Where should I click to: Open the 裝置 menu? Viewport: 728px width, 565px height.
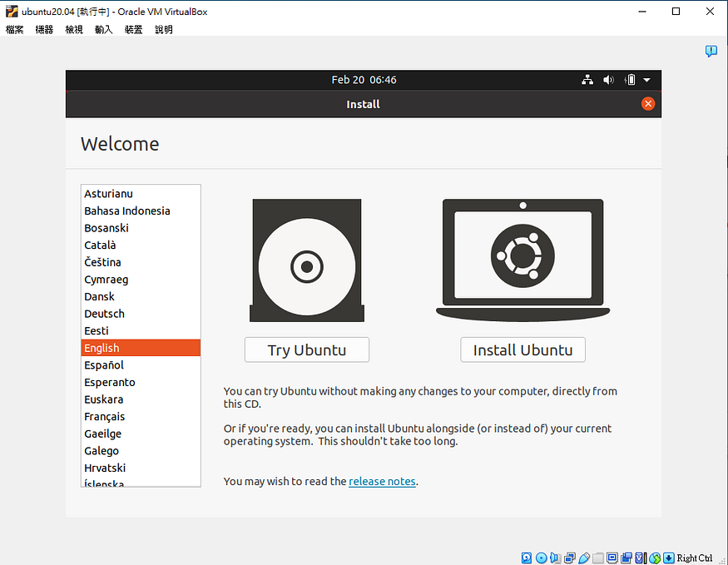[134, 30]
